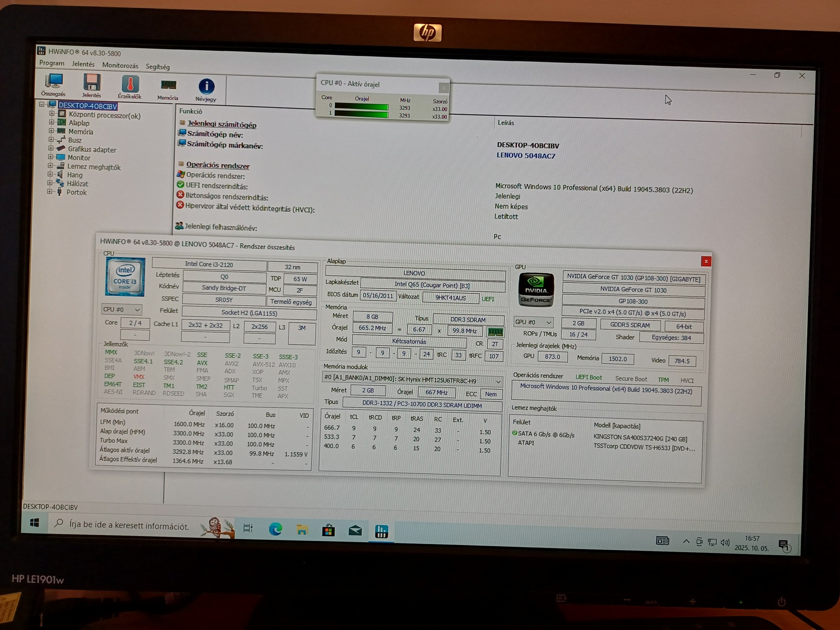Viewport: 840px width, 630px height.
Task: Click the Sandy Bridge-DT codename field
Action: click(224, 288)
